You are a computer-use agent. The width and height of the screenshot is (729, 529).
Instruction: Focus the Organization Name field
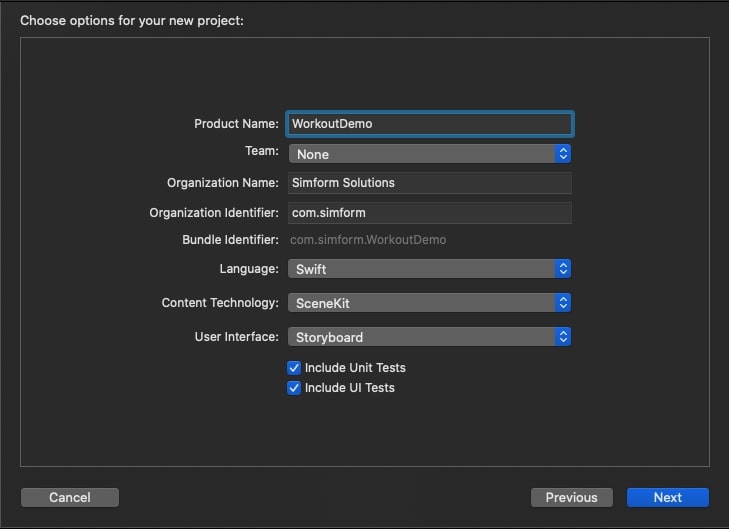coord(430,183)
